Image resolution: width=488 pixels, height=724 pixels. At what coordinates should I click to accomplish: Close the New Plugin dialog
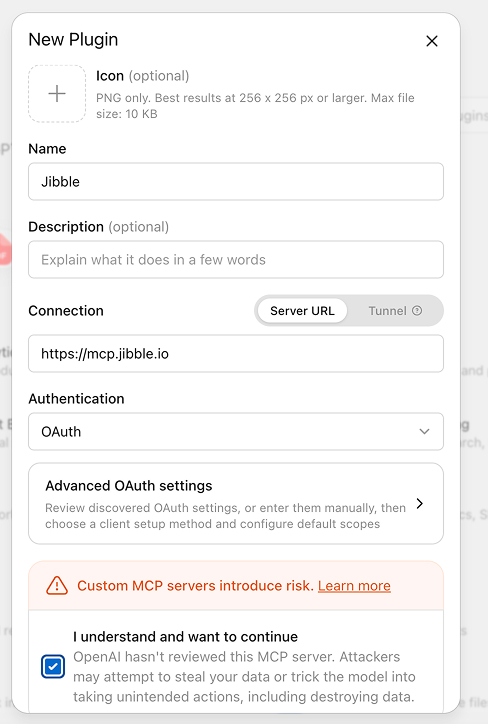point(432,41)
